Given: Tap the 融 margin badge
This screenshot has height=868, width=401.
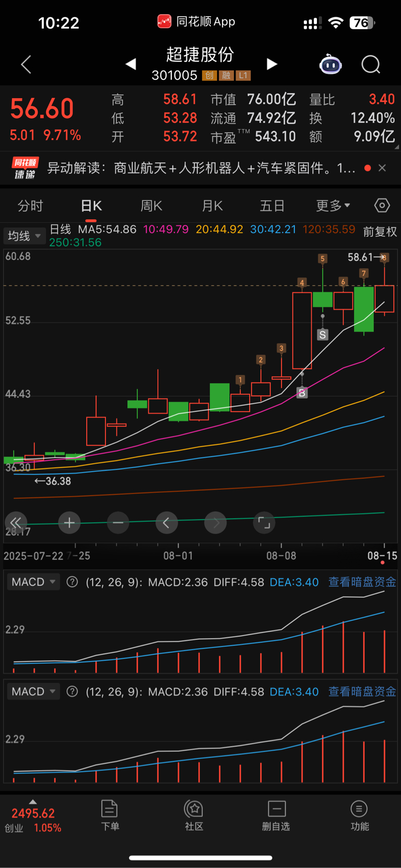Looking at the screenshot, I should point(226,76).
